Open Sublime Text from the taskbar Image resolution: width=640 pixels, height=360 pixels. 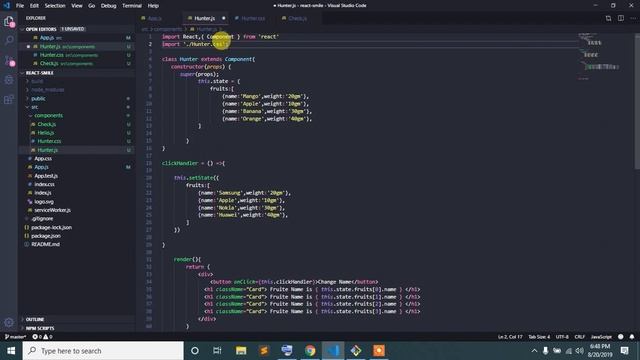[x=264, y=351]
